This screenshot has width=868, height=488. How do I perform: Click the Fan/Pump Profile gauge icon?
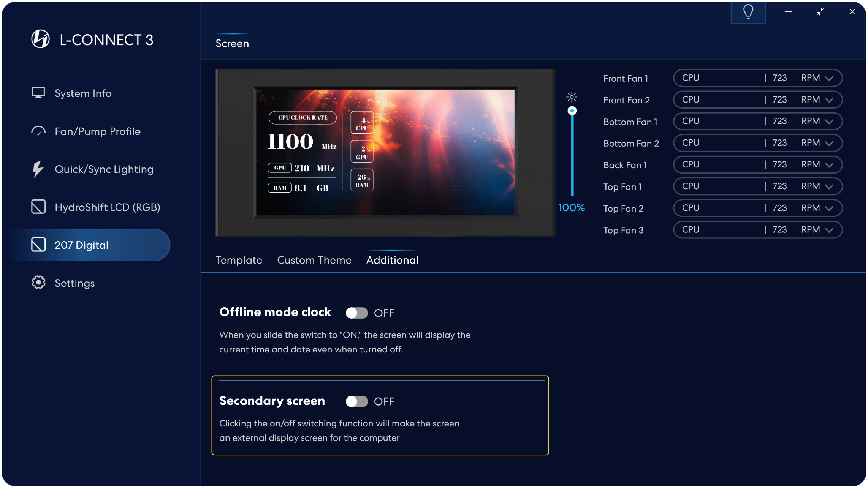[x=38, y=131]
